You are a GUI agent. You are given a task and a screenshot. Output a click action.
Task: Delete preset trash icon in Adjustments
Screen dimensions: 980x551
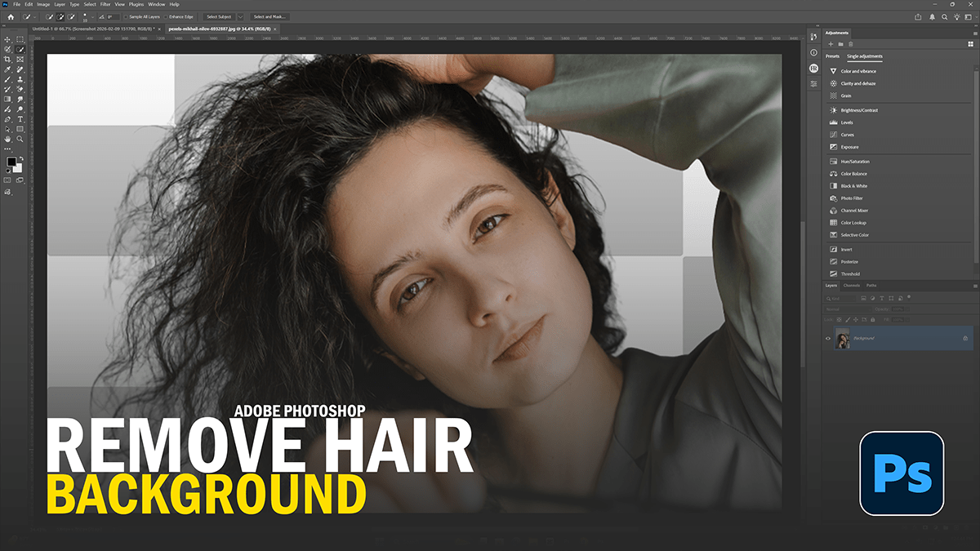[850, 43]
